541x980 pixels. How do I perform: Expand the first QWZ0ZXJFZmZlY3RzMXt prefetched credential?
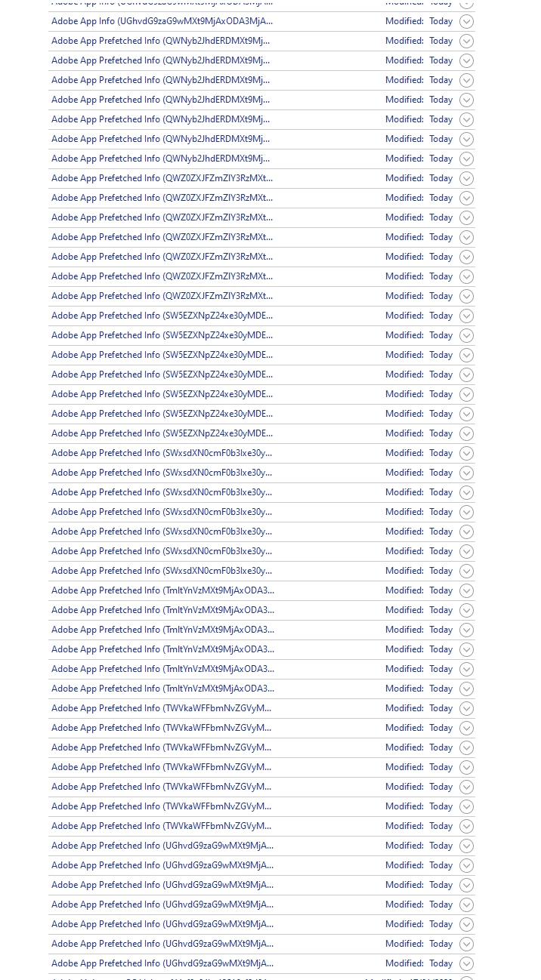click(466, 178)
